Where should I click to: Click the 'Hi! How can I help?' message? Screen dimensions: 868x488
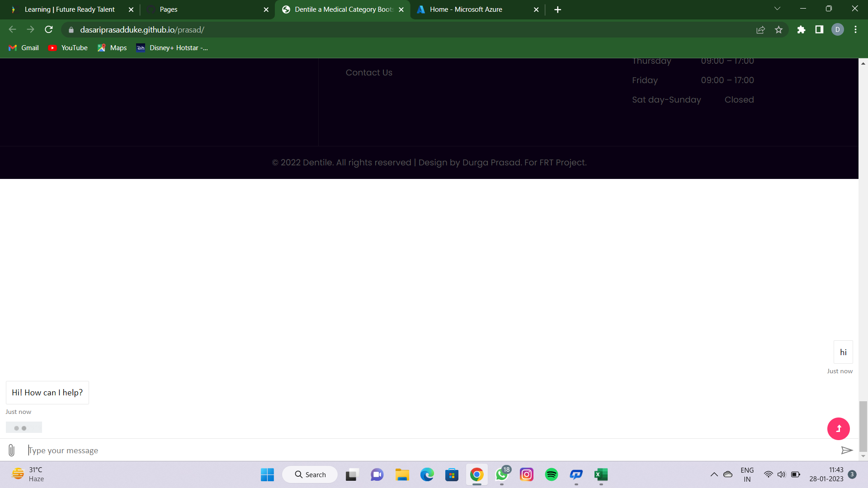pos(47,393)
